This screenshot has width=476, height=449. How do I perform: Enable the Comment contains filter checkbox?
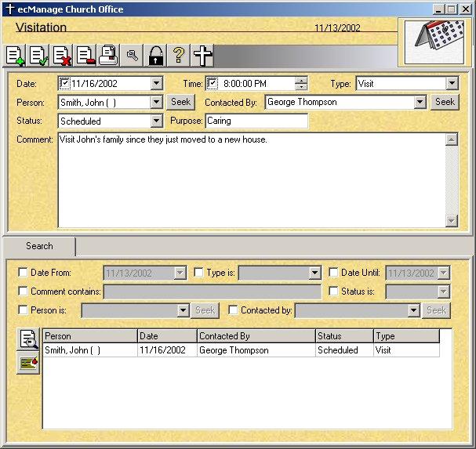point(23,291)
